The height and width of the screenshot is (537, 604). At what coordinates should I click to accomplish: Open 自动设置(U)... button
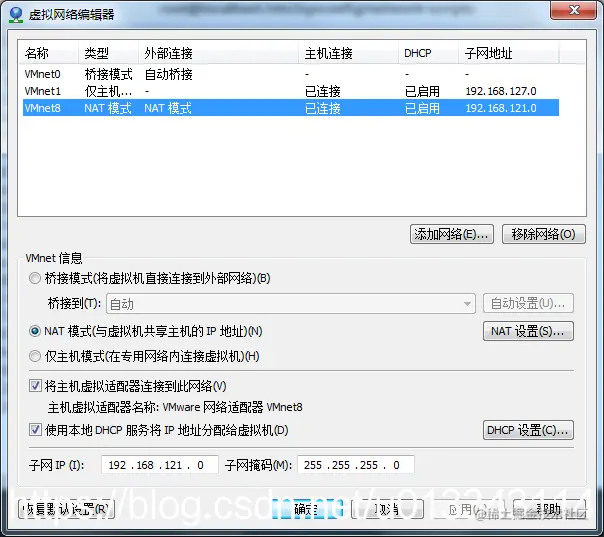(x=528, y=304)
